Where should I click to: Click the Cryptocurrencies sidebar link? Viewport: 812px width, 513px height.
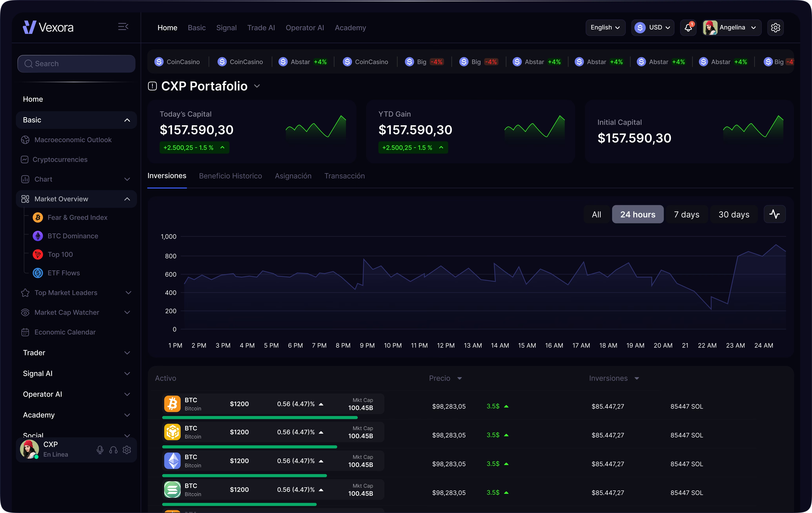[x=60, y=159]
